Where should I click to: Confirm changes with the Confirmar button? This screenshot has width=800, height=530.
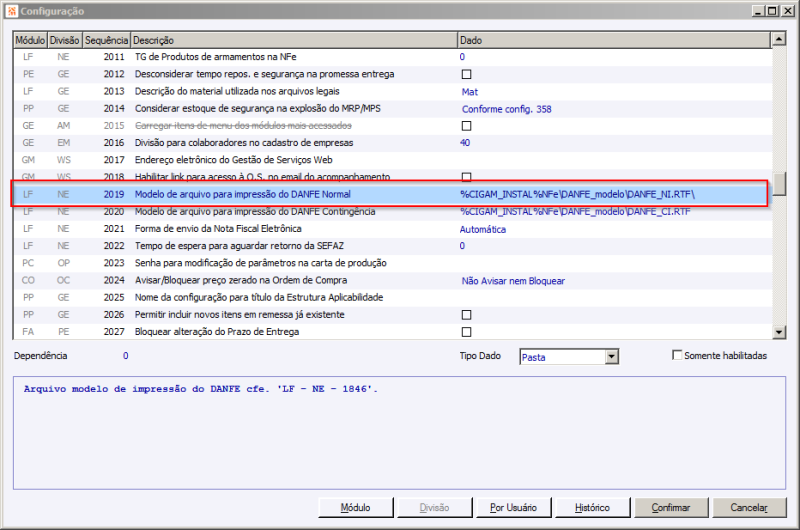pos(671,508)
